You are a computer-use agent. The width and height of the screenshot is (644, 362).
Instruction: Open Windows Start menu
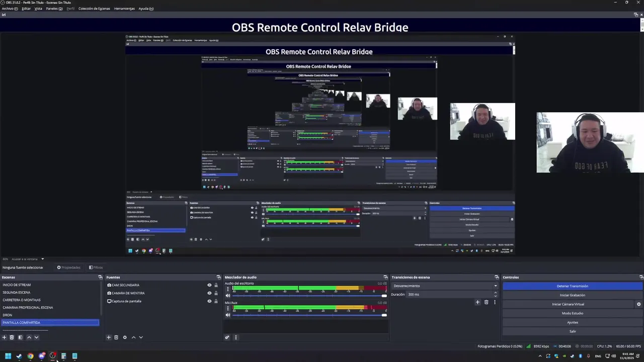[x=8, y=356]
